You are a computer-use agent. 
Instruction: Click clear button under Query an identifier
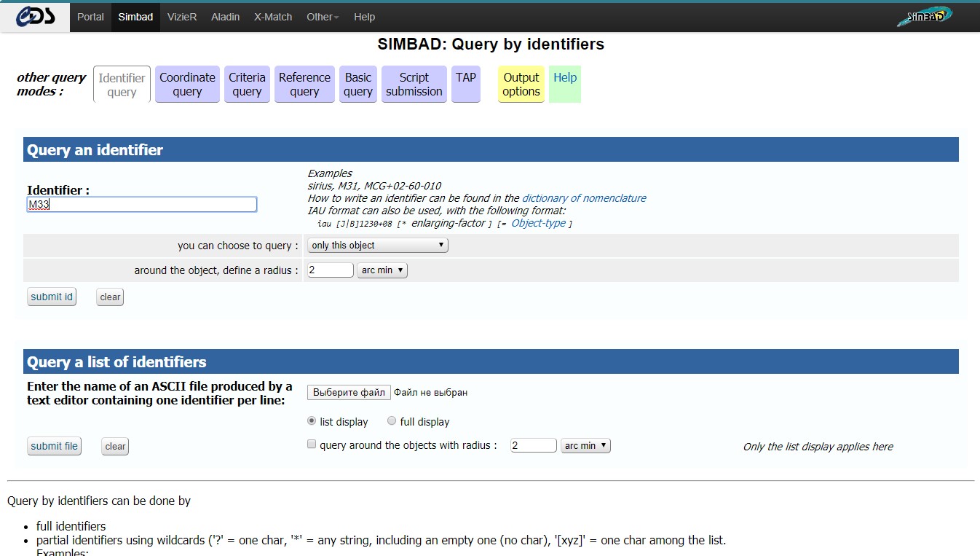[x=110, y=297]
